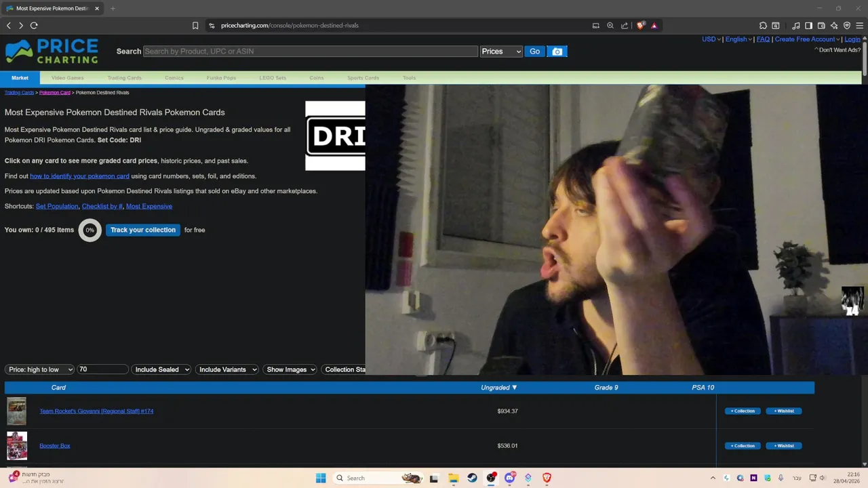Image resolution: width=868 pixels, height=488 pixels.
Task: Select the LEGO Sets tab
Action: coord(273,78)
